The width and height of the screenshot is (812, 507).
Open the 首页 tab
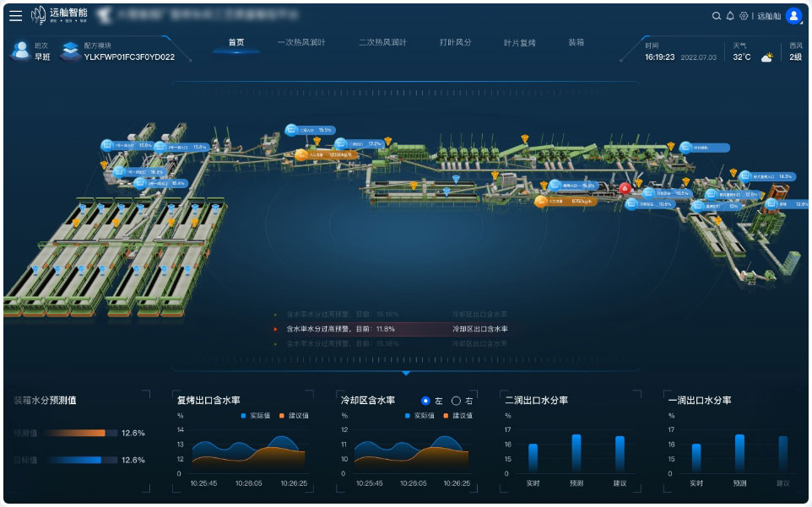point(236,42)
